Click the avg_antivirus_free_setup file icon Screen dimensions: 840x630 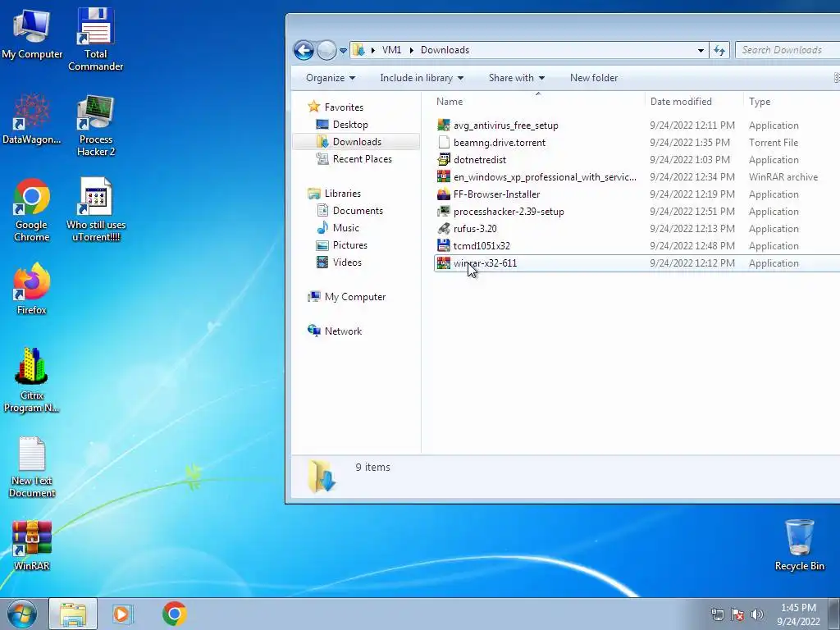point(444,126)
